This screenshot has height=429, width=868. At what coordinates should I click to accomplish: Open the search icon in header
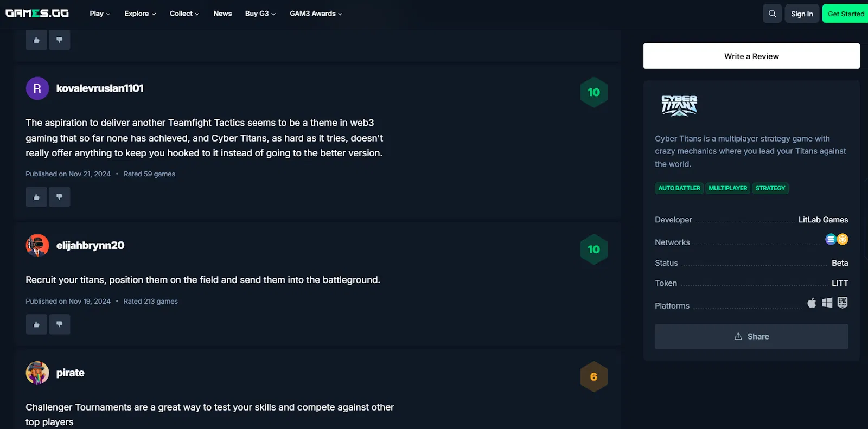click(772, 14)
